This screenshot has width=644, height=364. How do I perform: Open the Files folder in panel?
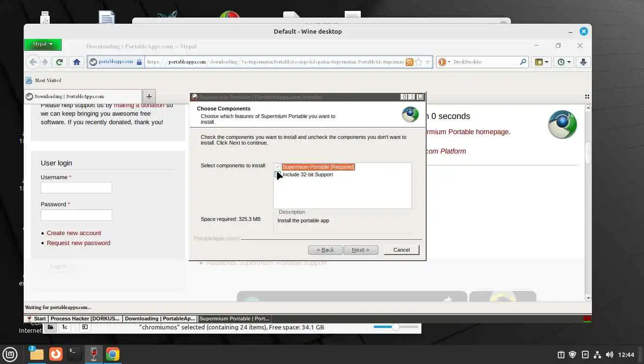(36, 354)
